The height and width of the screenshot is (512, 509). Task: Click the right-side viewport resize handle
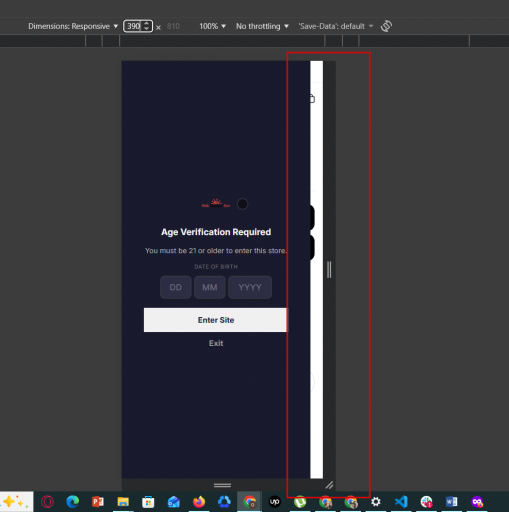pos(329,270)
